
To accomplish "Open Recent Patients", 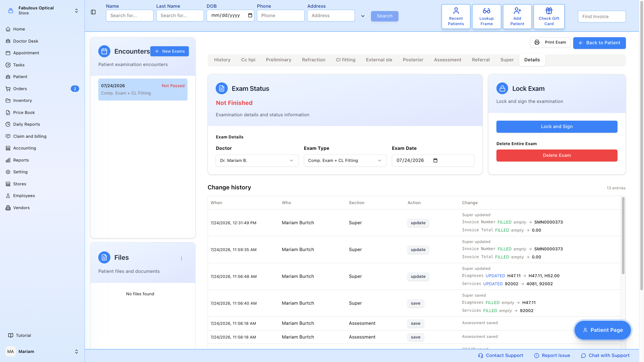I will pos(456,16).
